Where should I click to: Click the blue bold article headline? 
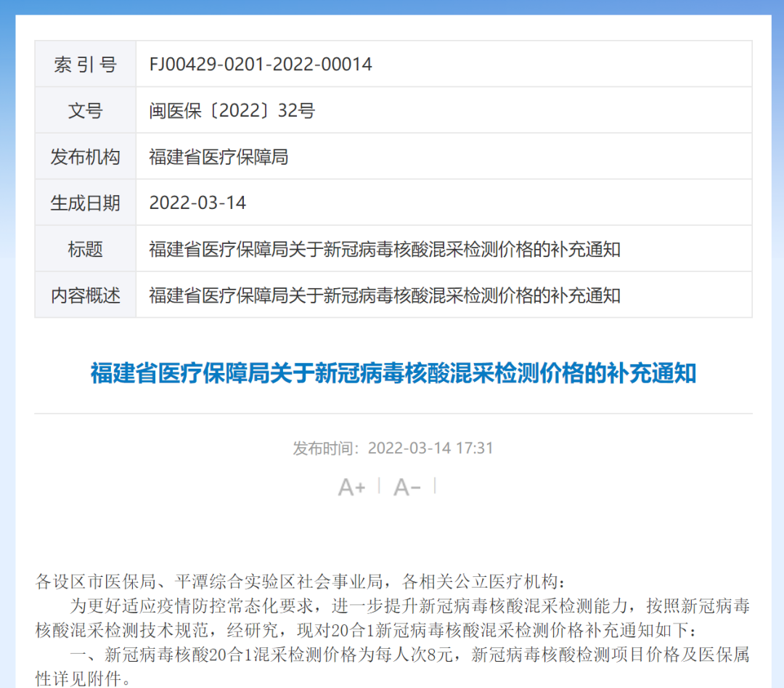click(x=393, y=374)
